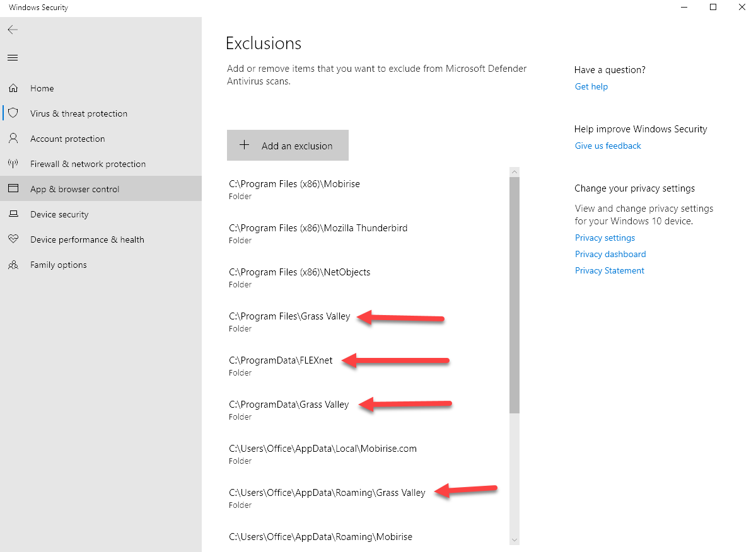Go to Home in sidebar
The height and width of the screenshot is (552, 756).
tap(101, 88)
